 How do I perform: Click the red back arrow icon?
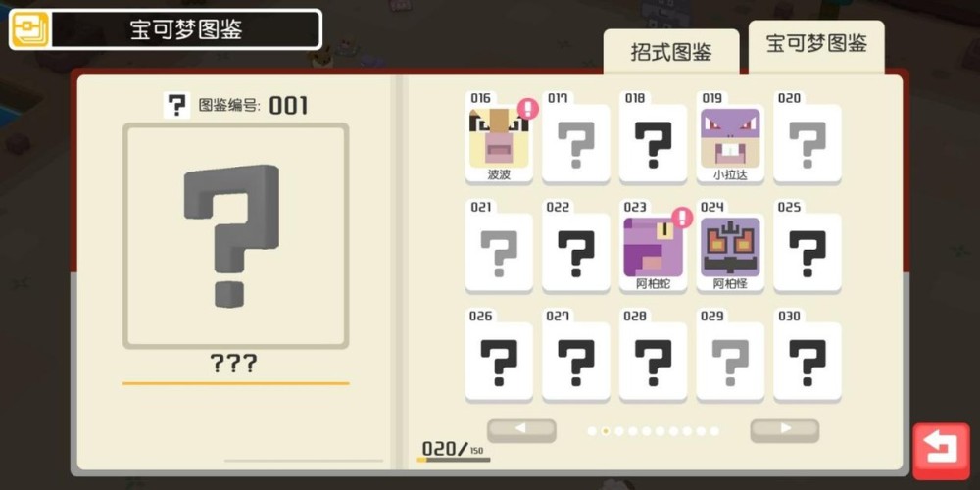click(941, 451)
